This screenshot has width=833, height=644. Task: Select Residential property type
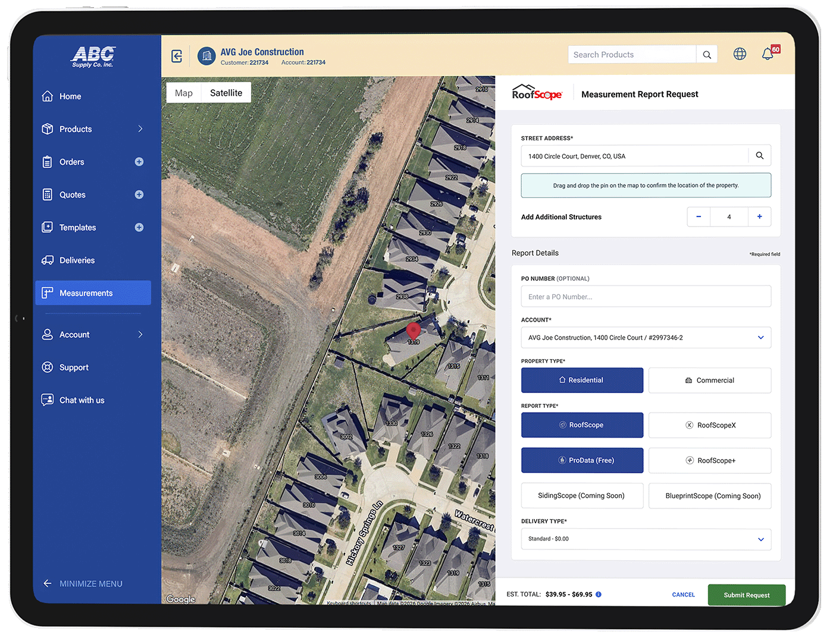pyautogui.click(x=582, y=380)
